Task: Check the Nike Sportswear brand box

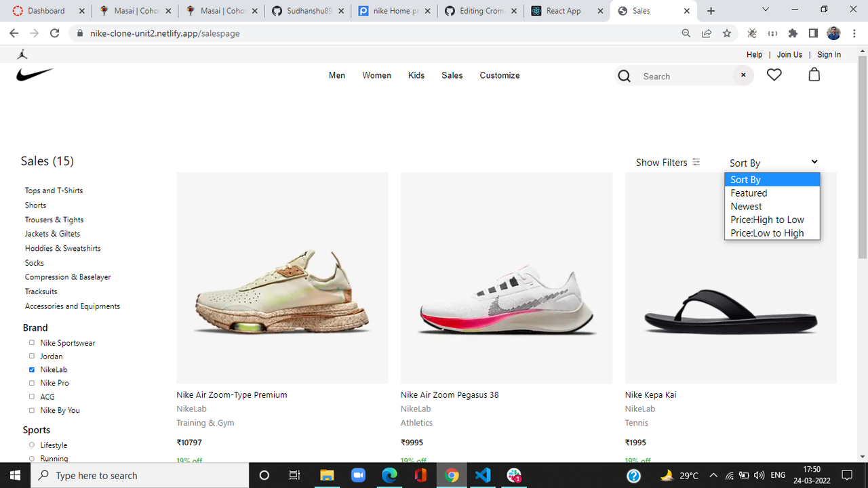Action: click(x=31, y=342)
